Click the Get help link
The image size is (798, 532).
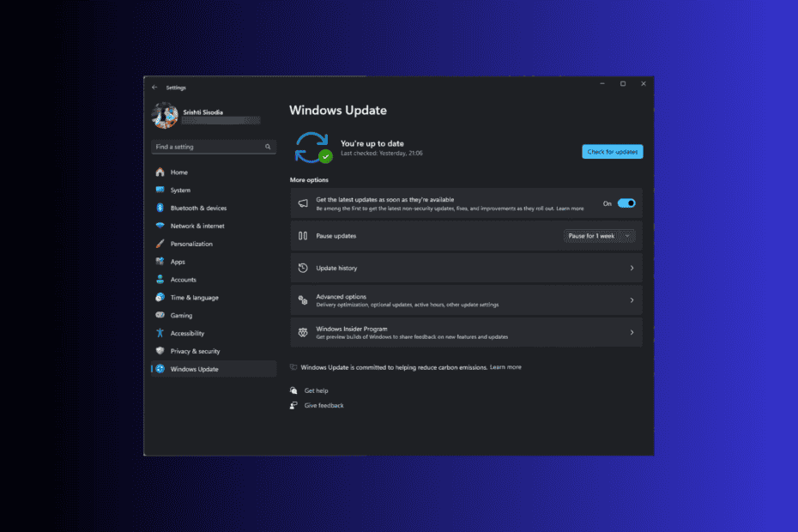click(316, 390)
